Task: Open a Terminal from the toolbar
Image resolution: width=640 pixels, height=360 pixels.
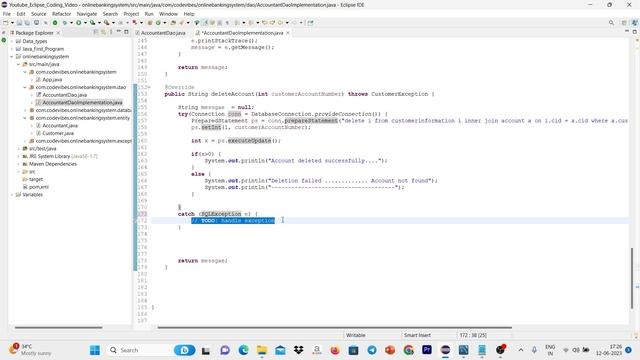Action: (x=36, y=23)
